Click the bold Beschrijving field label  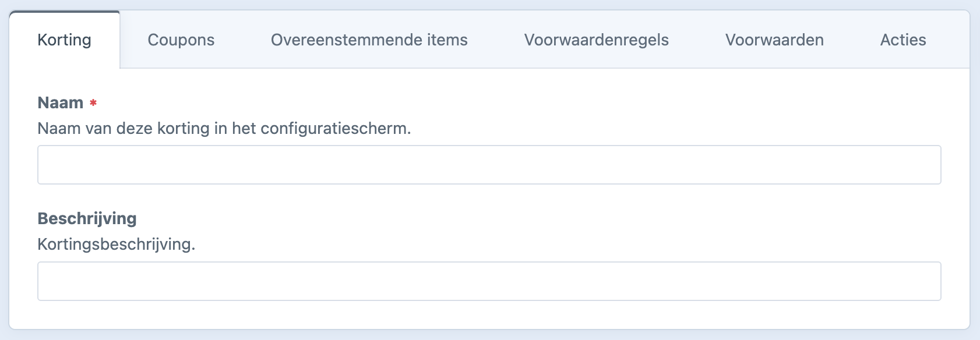(x=87, y=219)
